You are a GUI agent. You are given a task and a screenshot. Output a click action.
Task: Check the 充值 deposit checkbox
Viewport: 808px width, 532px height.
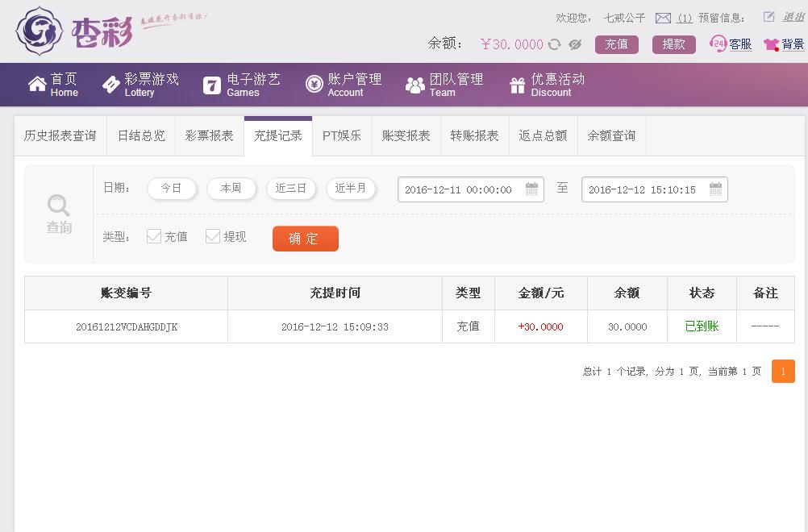(152, 237)
